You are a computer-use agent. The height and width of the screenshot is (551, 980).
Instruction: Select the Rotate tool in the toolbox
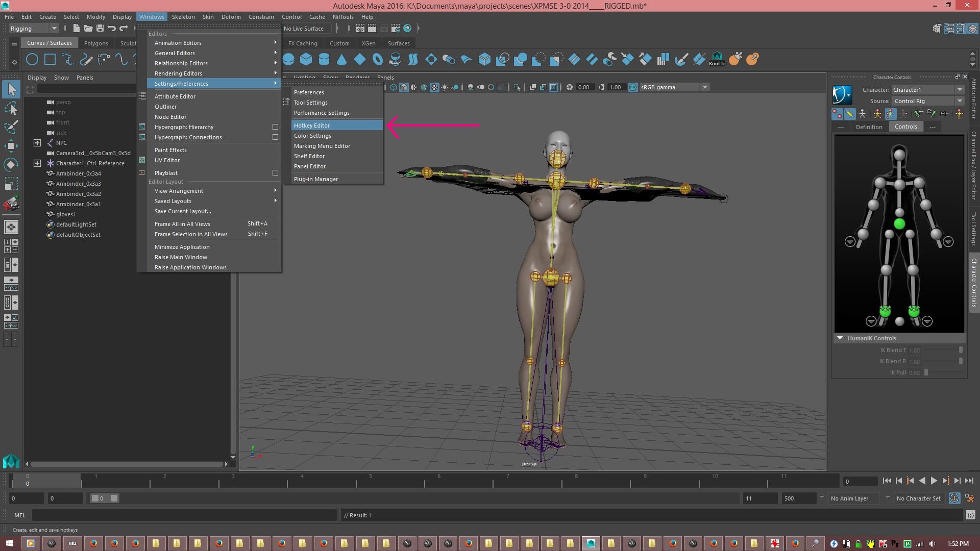click(11, 165)
